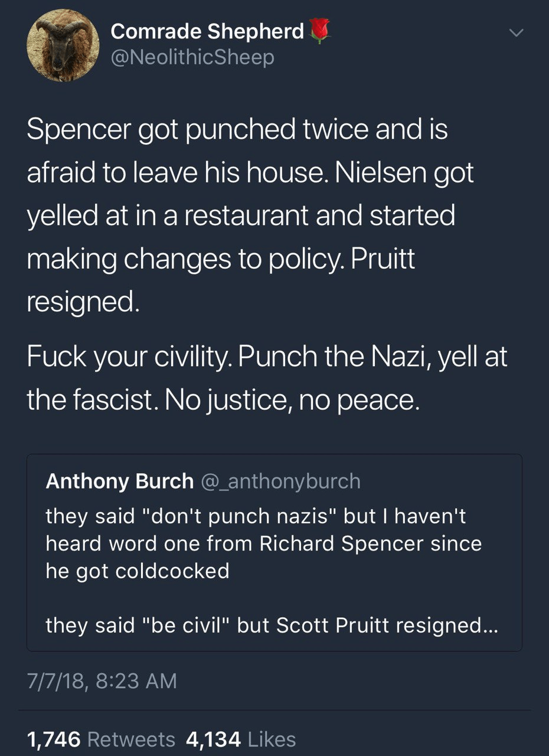Expand the ellipsis after "Scott Pruitt resigned"
Image resolution: width=549 pixels, height=756 pixels.
[490, 625]
